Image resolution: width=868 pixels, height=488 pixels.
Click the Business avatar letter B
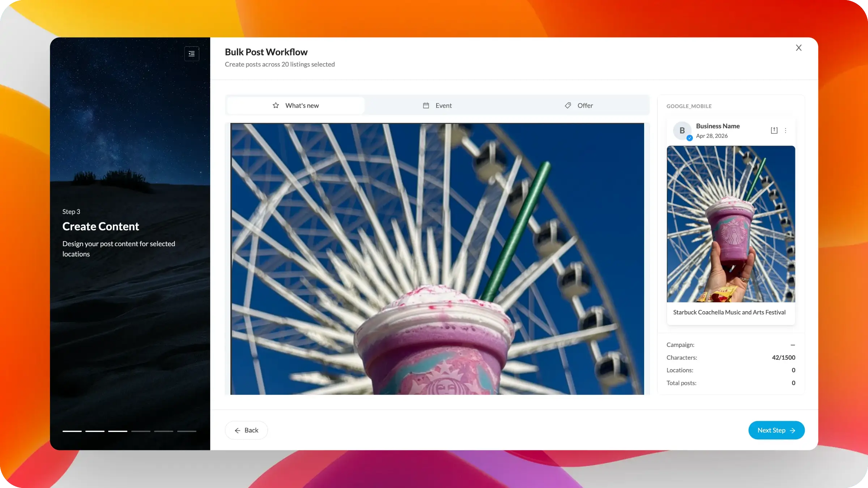pyautogui.click(x=682, y=130)
